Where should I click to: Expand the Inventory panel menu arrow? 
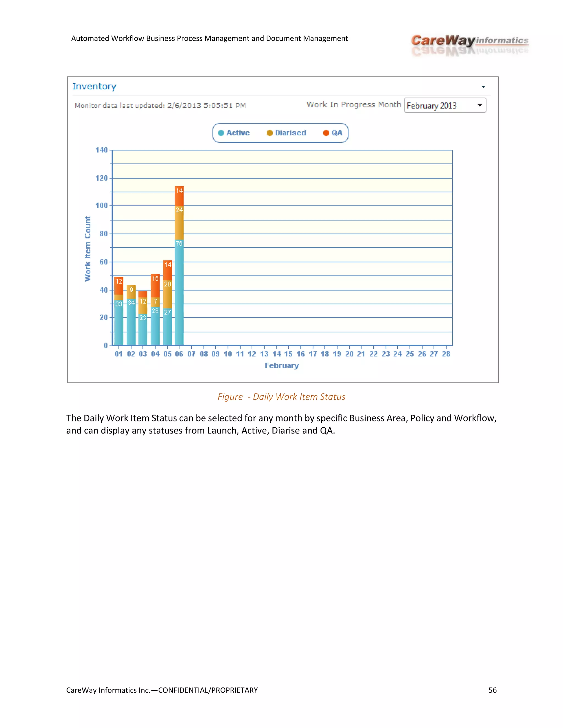(x=483, y=87)
